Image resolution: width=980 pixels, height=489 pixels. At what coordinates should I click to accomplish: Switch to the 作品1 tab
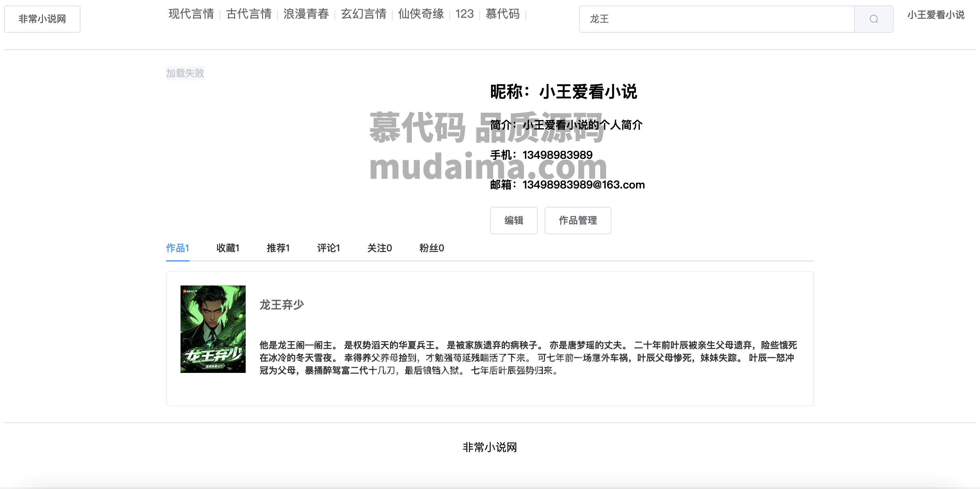point(178,248)
